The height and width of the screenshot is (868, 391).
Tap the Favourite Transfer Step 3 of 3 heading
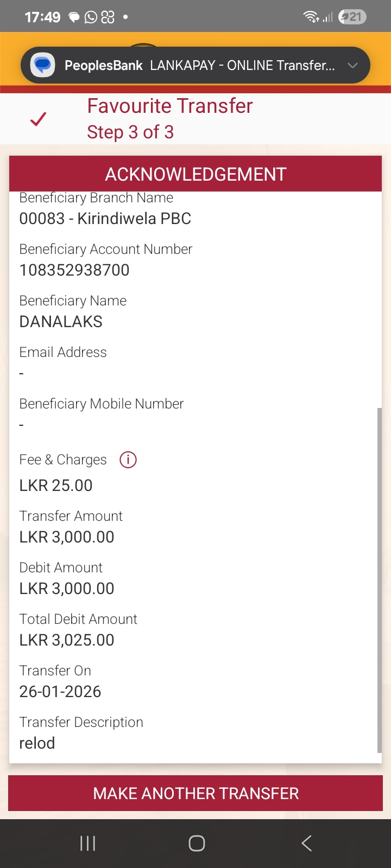point(170,118)
